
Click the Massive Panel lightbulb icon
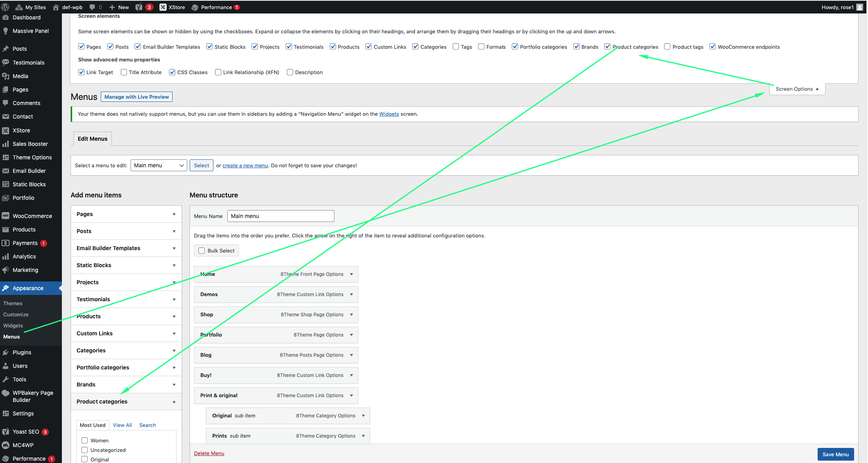pyautogui.click(x=6, y=31)
